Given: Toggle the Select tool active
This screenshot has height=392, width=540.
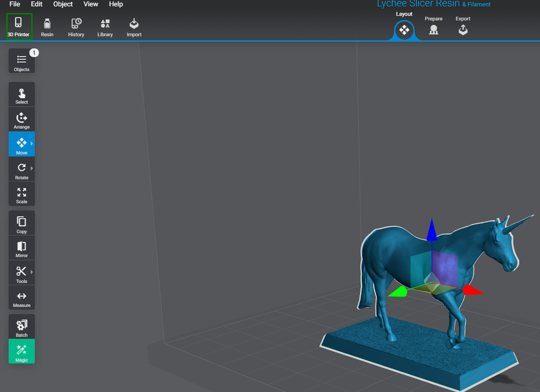Looking at the screenshot, I should pos(21,94).
